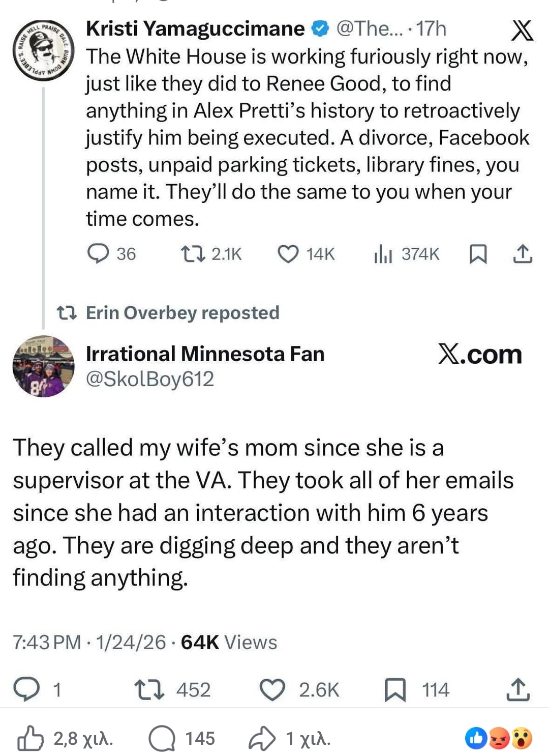Open the @SkolBoy612 handle
This screenshot has height=756, width=549.
tap(150, 379)
